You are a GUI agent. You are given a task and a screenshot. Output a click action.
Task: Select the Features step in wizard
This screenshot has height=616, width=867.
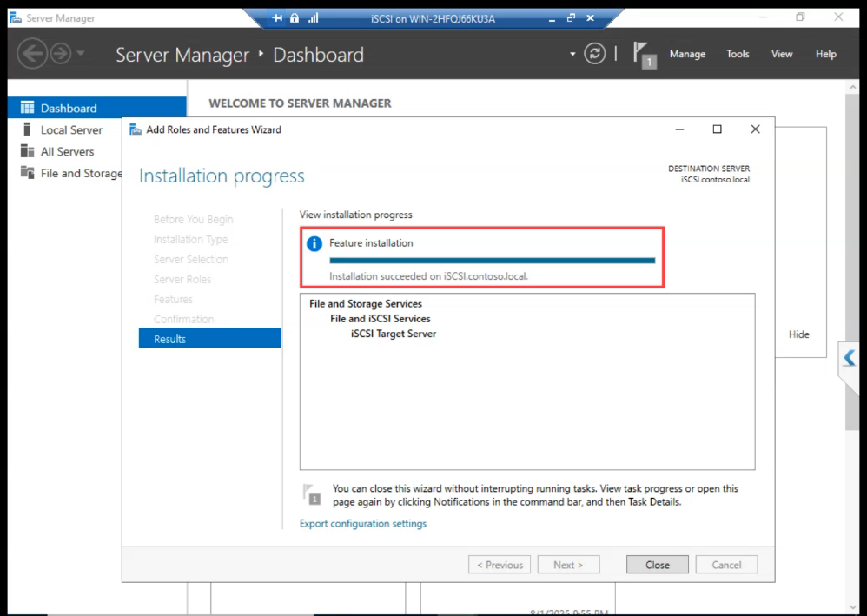173,299
